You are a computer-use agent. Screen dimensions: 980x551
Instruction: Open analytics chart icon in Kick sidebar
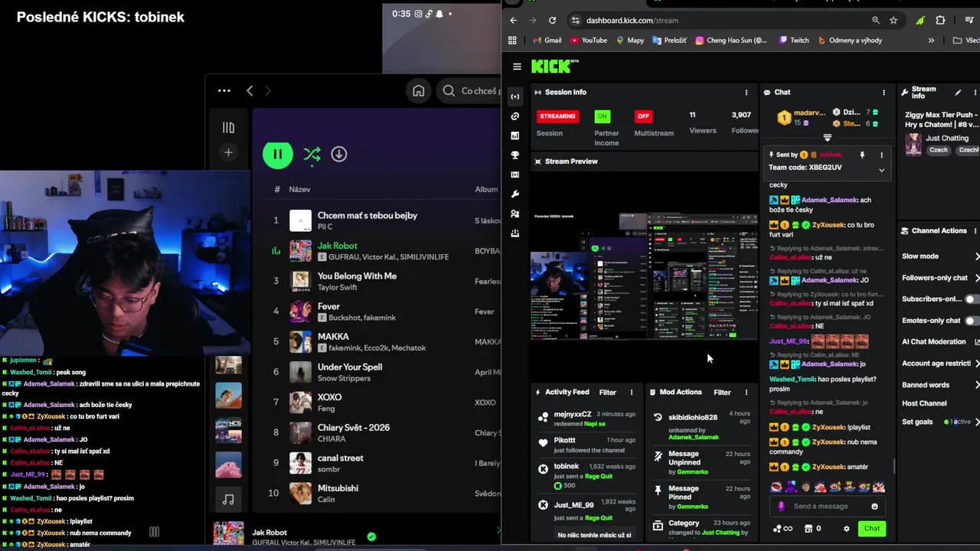(515, 135)
